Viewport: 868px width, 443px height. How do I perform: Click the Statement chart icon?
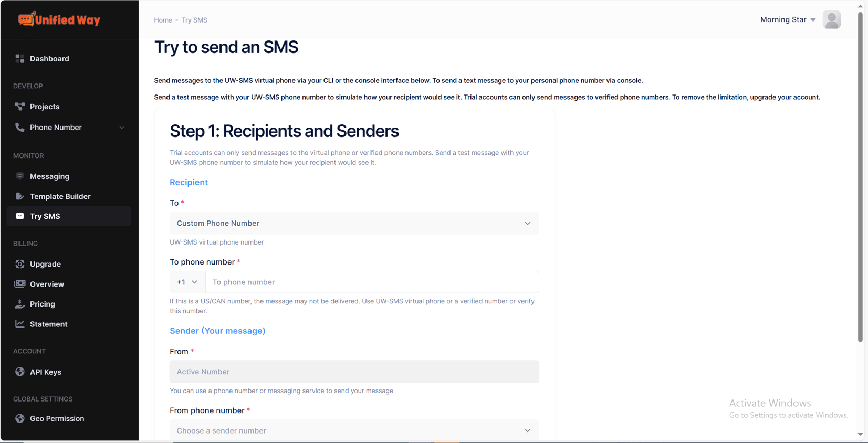[20, 324]
